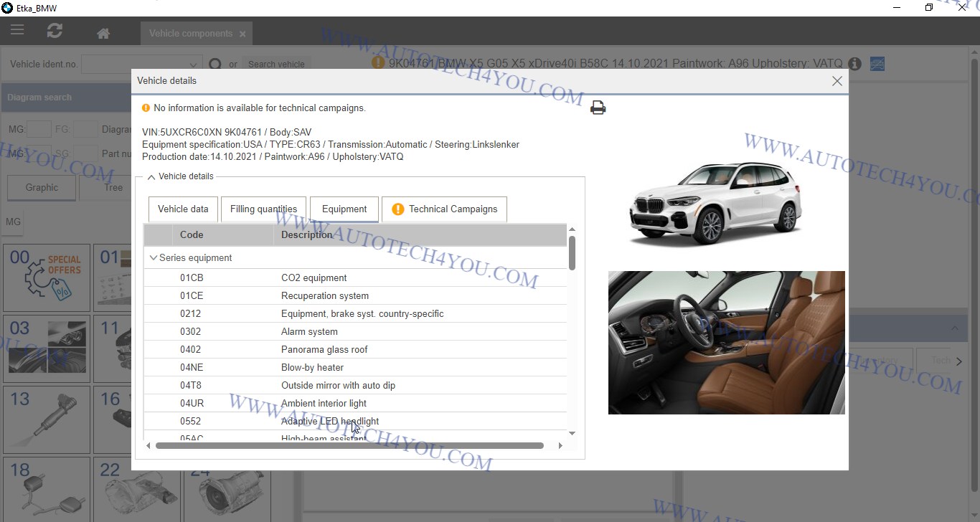Click the vertical scrollbar down arrow
The image size is (980, 522).
point(572,434)
